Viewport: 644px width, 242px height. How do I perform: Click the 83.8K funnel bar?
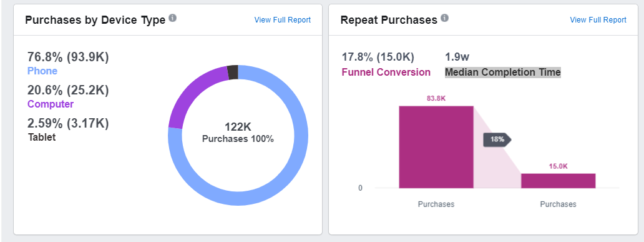click(x=436, y=147)
